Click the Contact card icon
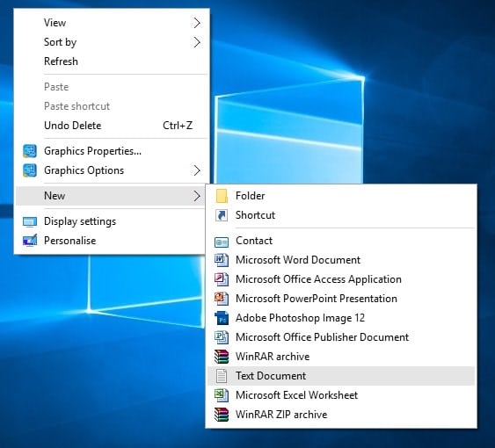This screenshot has width=495, height=448. [222, 242]
